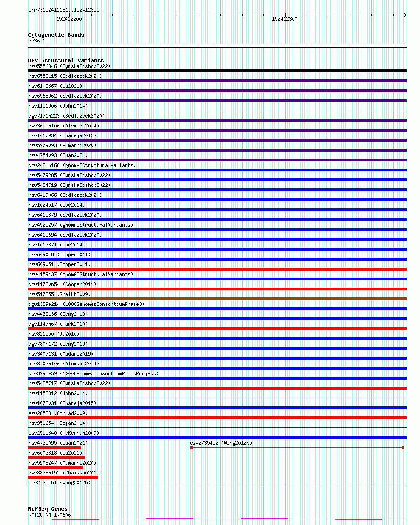Screen dimensions: 420x525
Task: Select dgv3695n106 (Alsmadi2014) label
Action: tap(64, 126)
